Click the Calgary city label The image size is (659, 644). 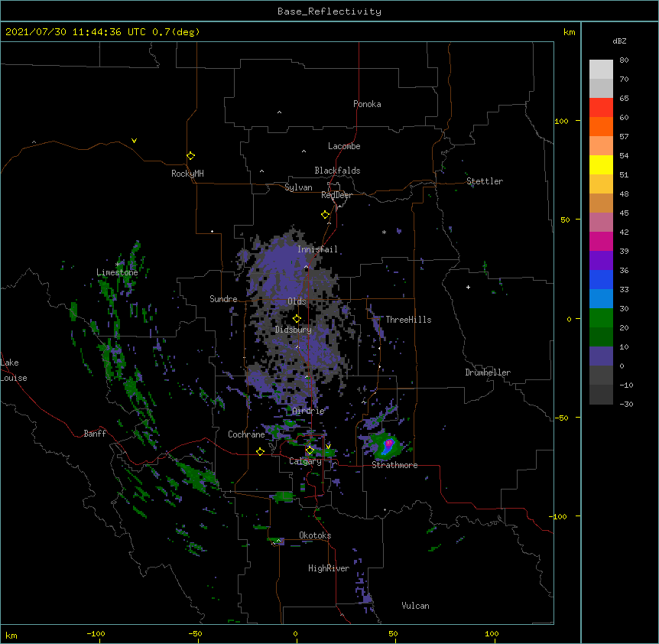(305, 461)
